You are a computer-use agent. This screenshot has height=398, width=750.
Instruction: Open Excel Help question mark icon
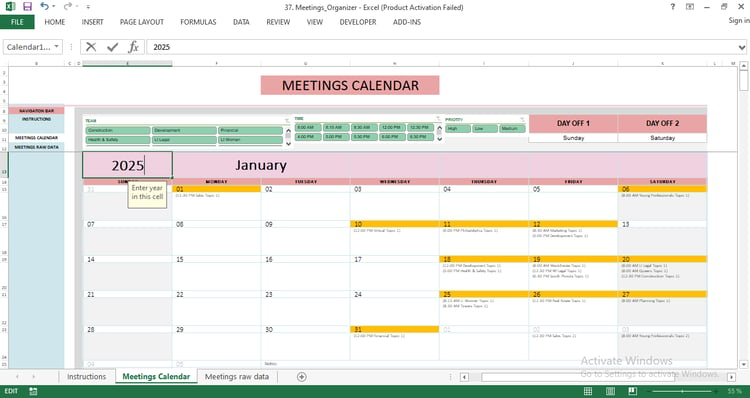(673, 7)
